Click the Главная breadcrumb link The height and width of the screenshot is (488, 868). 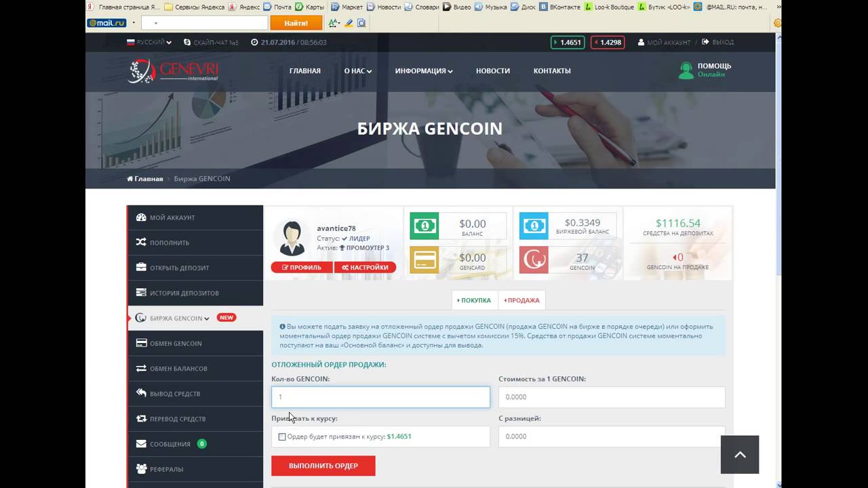pyautogui.click(x=145, y=179)
